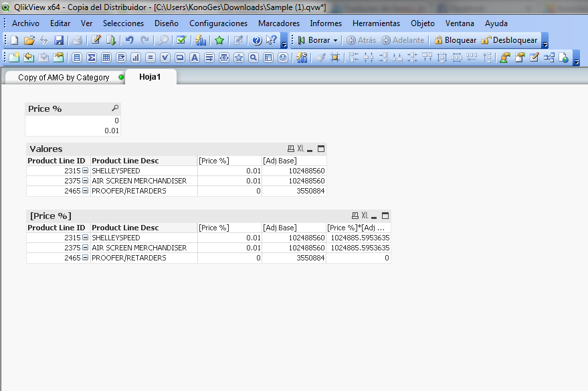This screenshot has width=588, height=391.
Task: Open a file with the folder icon
Action: [29, 40]
